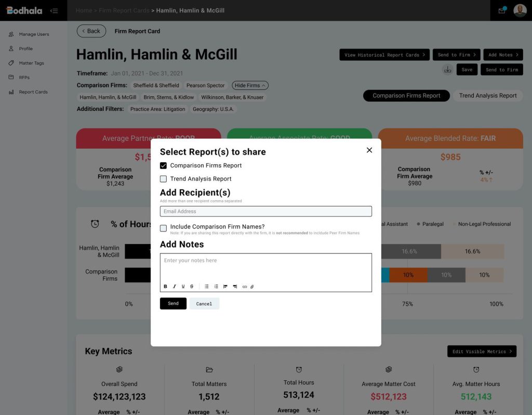Switch to the Comparison Firms Report tab

click(x=406, y=96)
